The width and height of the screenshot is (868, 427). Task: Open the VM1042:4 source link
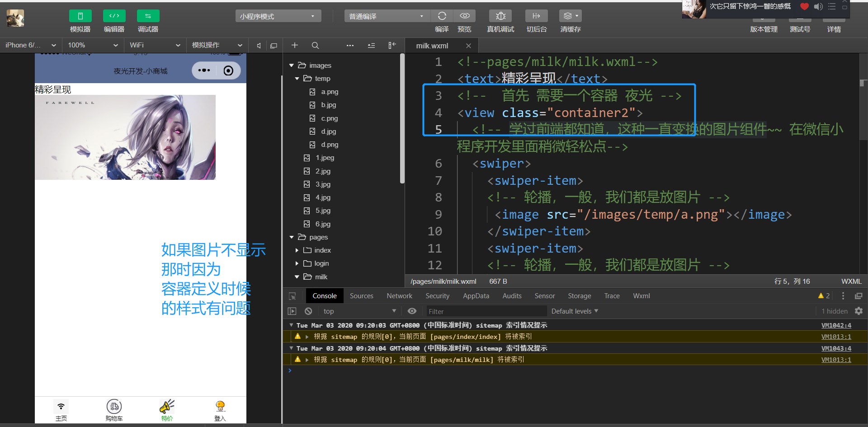836,325
